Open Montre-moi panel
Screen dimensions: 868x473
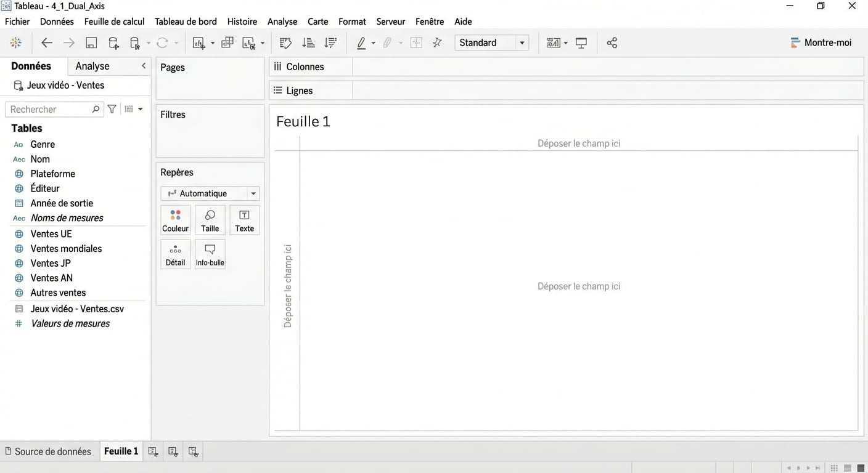(x=821, y=42)
